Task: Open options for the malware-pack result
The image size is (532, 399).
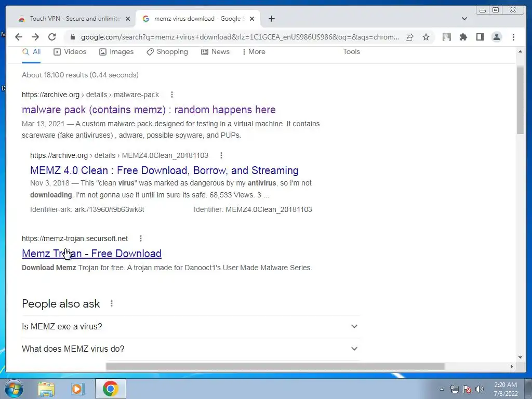Action: pyautogui.click(x=171, y=95)
